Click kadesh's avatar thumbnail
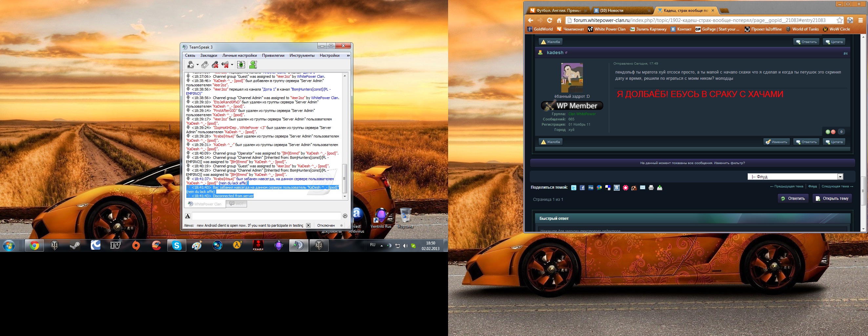 pos(572,77)
